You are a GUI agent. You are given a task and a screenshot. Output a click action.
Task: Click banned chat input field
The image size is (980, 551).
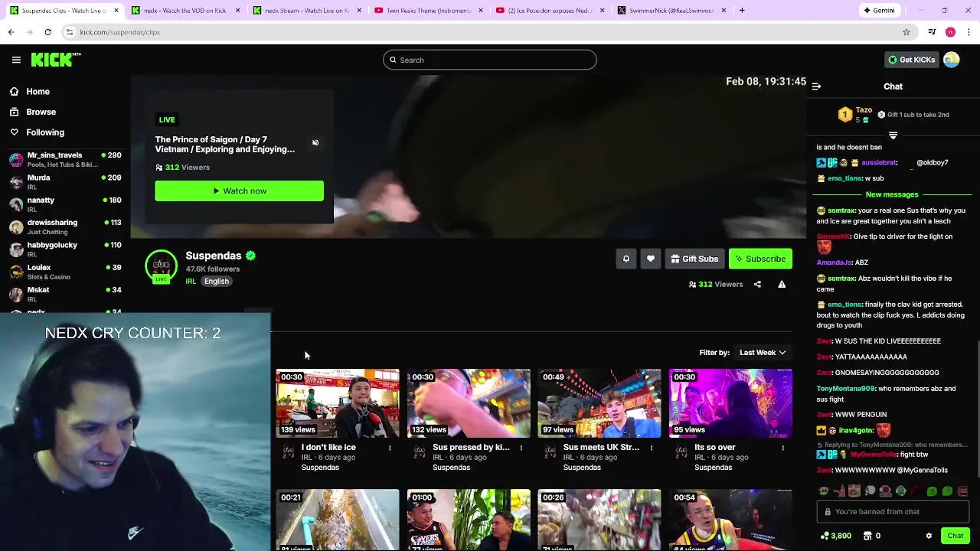893,511
